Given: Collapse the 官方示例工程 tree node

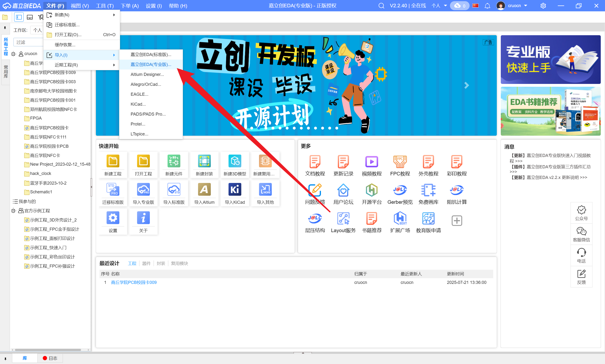Looking at the screenshot, I should click(13, 211).
